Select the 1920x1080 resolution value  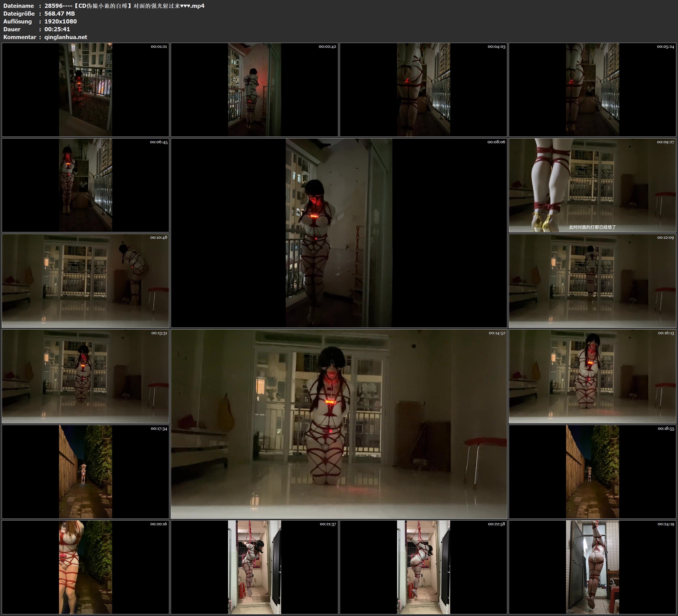point(61,21)
